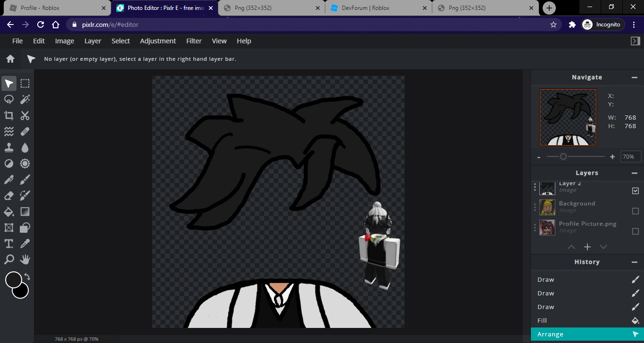Select the Sponge tool
The height and width of the screenshot is (343, 644).
click(x=25, y=163)
